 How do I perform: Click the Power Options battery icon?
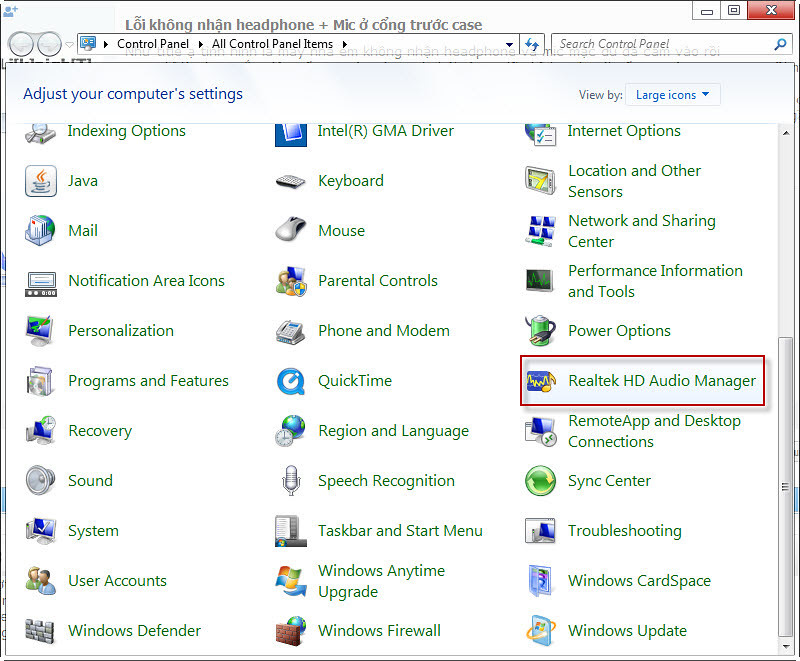pyautogui.click(x=541, y=331)
